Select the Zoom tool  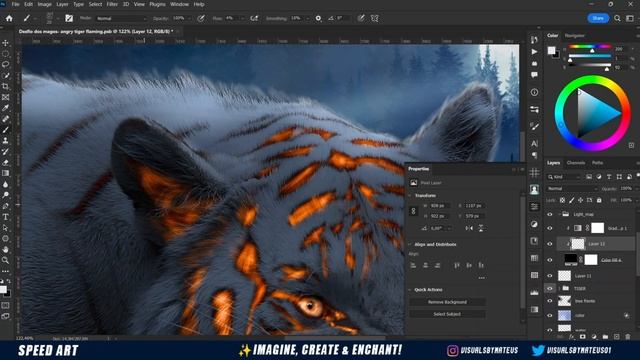click(5, 260)
